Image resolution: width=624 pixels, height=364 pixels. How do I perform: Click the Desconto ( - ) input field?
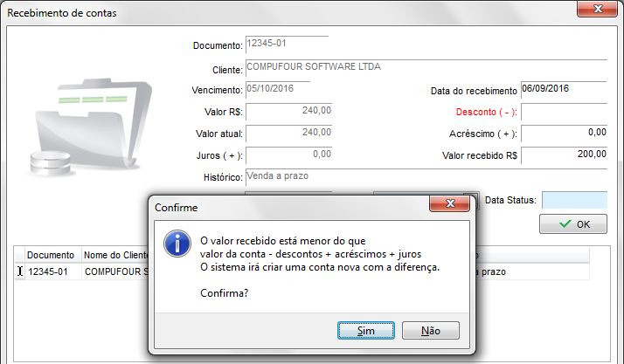pos(564,112)
